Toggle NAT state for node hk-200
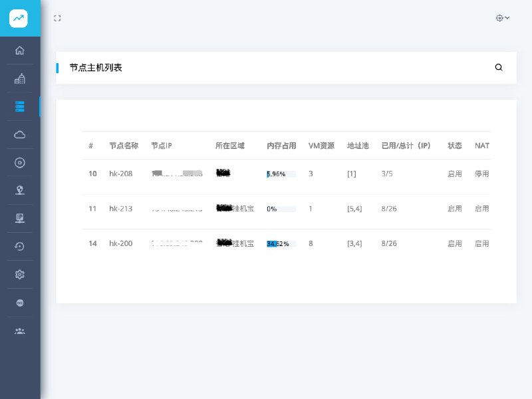Image resolution: width=532 pixels, height=399 pixels. 481,243
